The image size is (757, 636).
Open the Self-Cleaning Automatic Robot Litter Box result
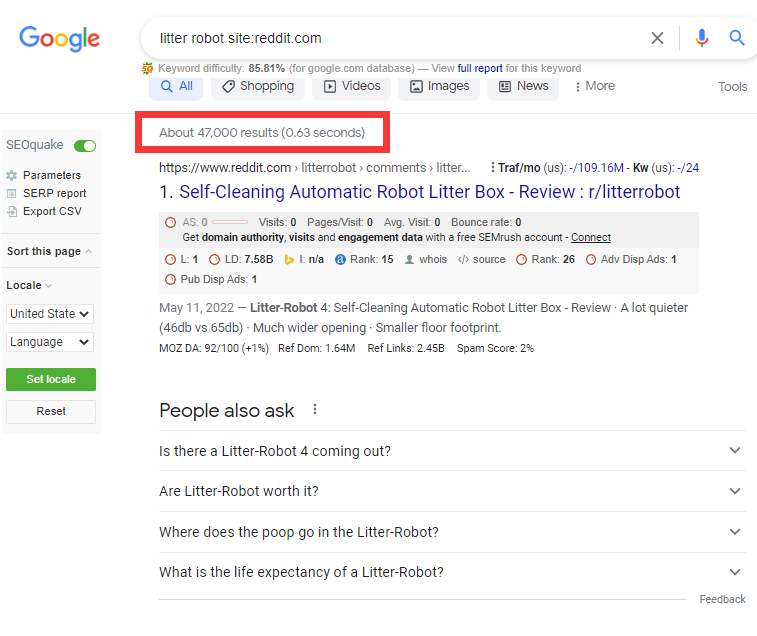(429, 192)
